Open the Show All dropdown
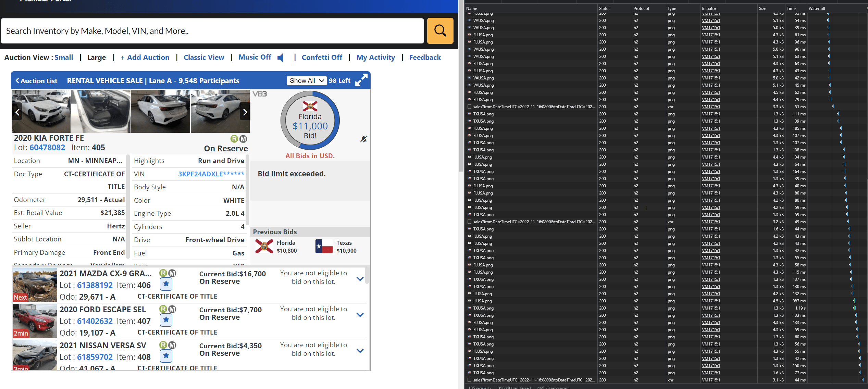 tap(306, 80)
